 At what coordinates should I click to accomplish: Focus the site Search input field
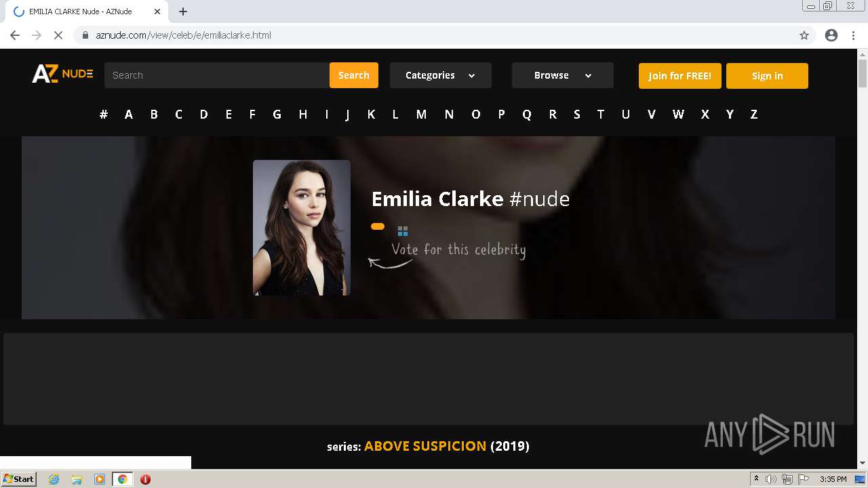[x=217, y=75]
